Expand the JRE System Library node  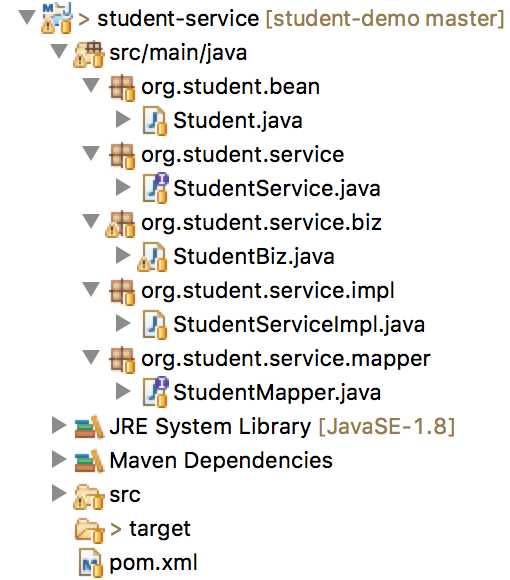pyautogui.click(x=59, y=425)
